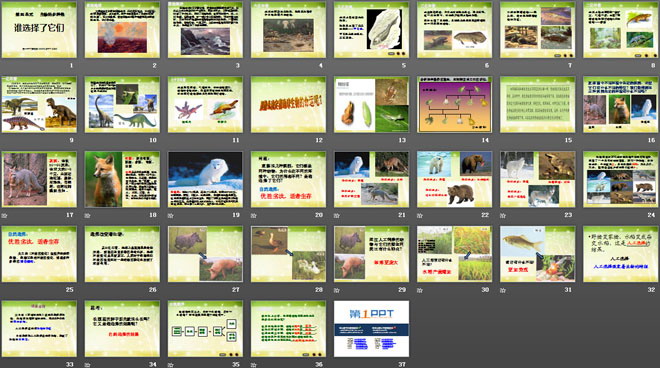Select the purple tree diagram slide 14
Screen dimensions: 660x368
point(454,104)
